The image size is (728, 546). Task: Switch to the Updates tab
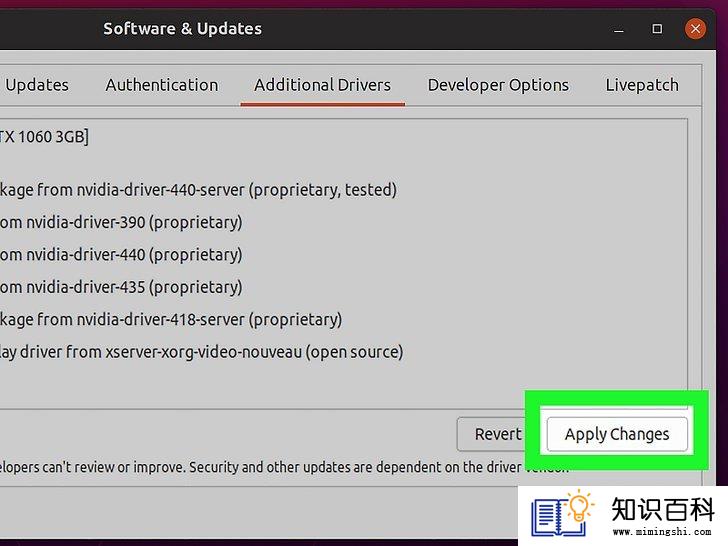click(x=37, y=85)
